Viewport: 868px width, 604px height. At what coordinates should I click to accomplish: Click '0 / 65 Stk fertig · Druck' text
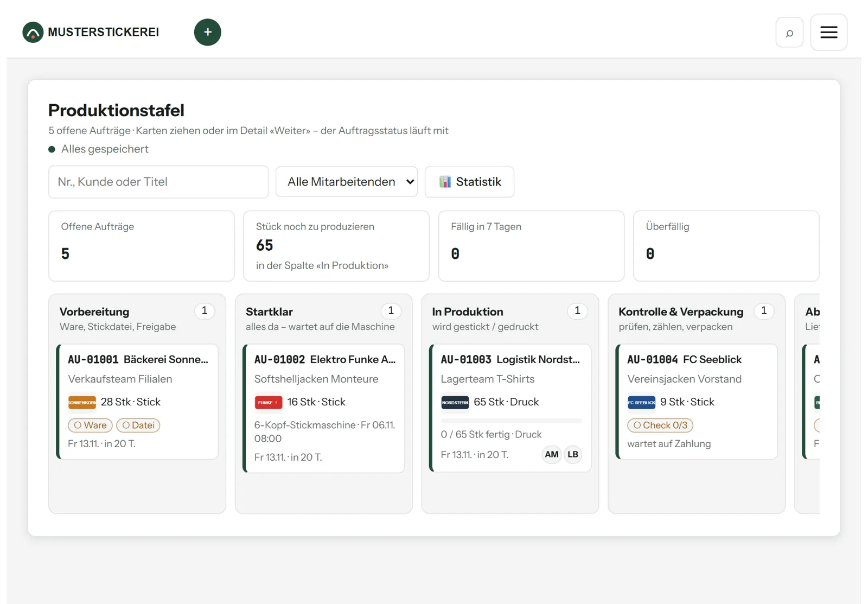click(x=491, y=435)
